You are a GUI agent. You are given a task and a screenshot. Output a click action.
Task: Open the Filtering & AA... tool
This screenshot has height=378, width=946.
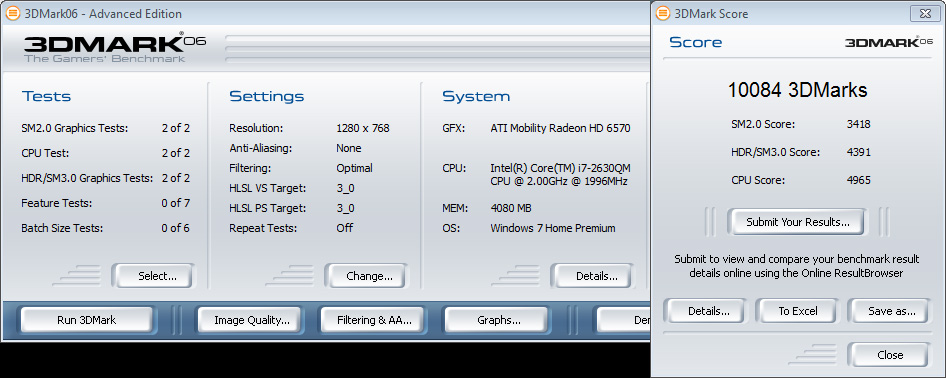[x=374, y=320]
